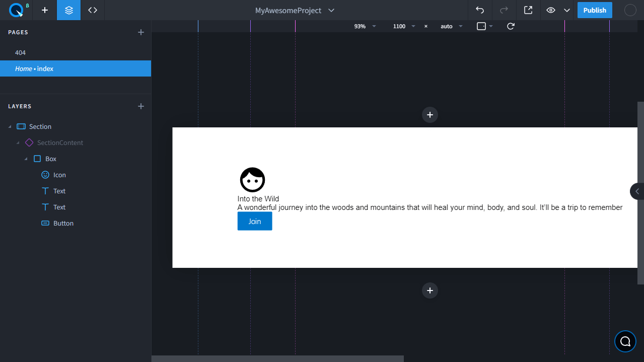
Task: Click the Join button on canvas
Action: pos(255,221)
